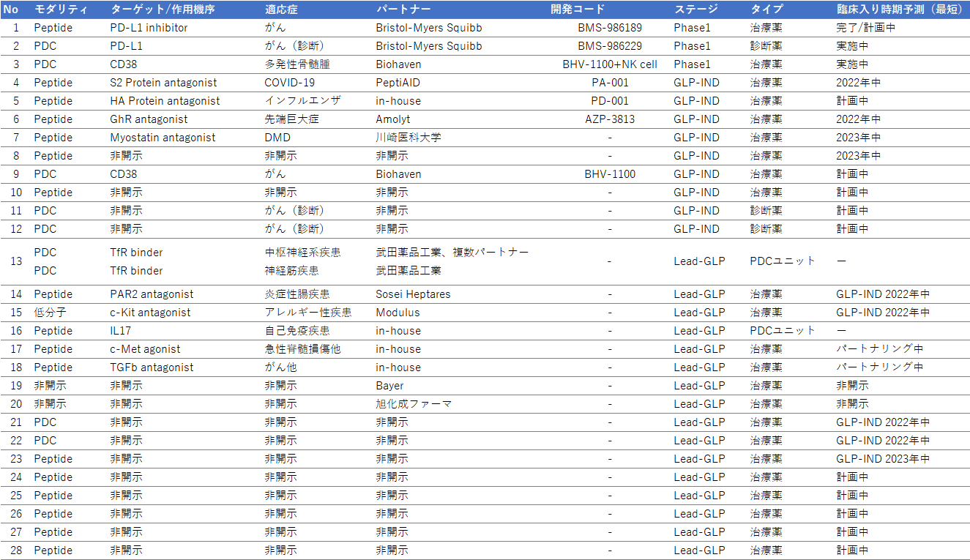Click the ターゲット/作用機序 column header

click(x=163, y=10)
